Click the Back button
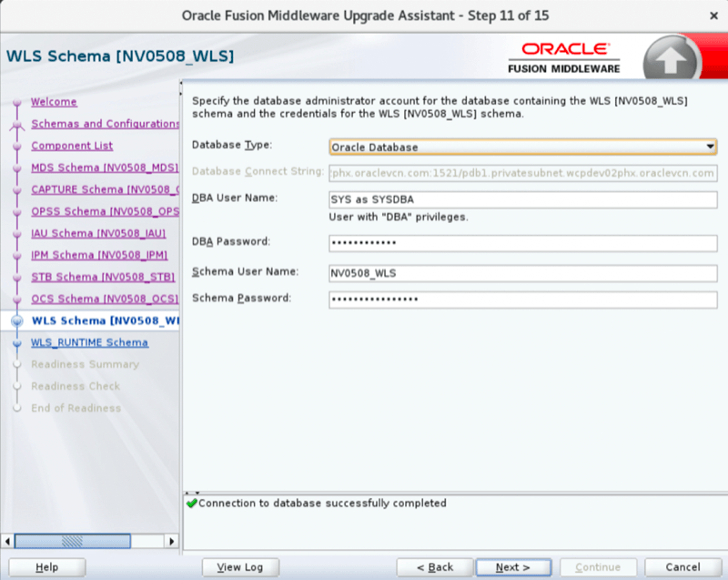The image size is (728, 580). coord(435,567)
